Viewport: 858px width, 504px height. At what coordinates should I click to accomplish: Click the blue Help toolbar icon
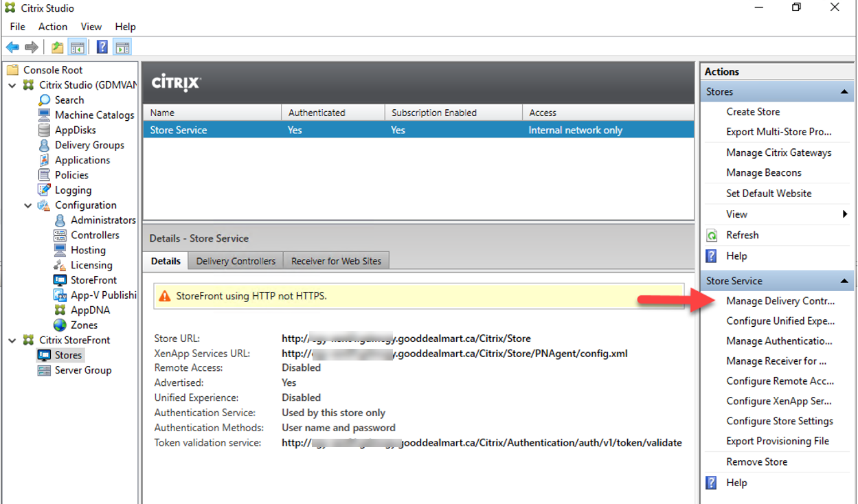(102, 47)
